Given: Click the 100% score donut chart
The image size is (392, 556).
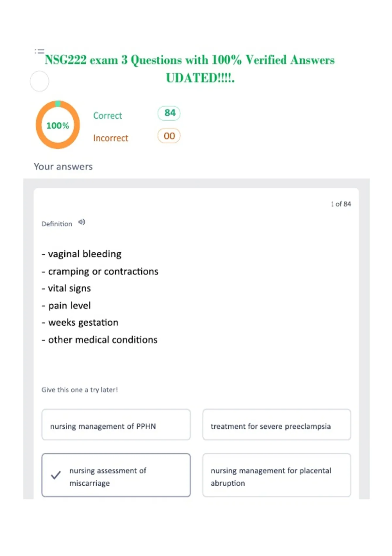Looking at the screenshot, I should tap(58, 125).
